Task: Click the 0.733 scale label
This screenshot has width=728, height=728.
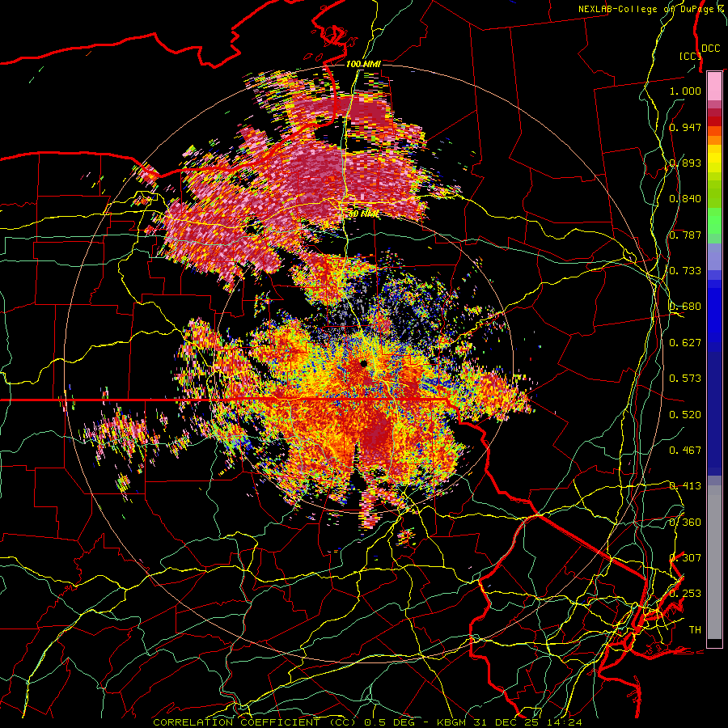Action: (685, 270)
